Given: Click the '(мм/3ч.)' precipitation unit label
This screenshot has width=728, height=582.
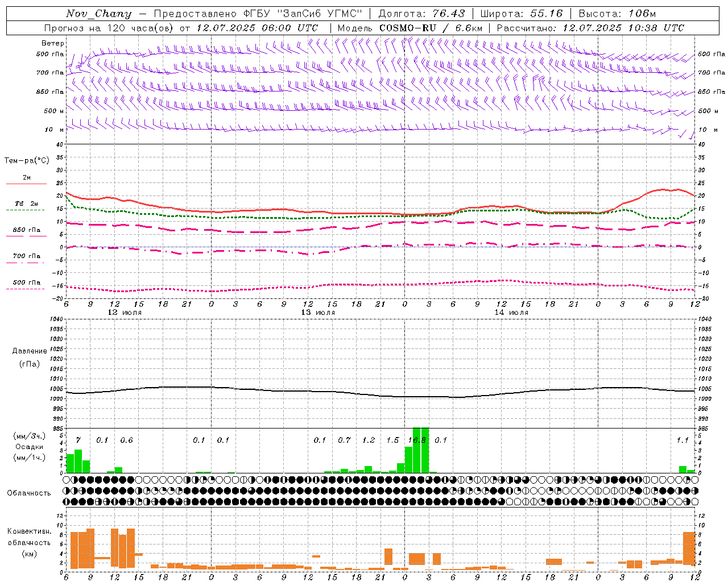Looking at the screenshot, I should (x=30, y=436).
